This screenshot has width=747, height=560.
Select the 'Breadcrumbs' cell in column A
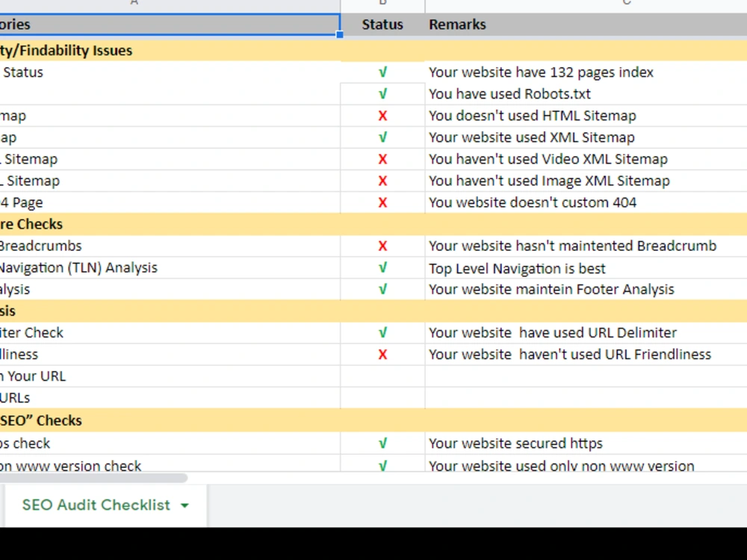point(170,246)
